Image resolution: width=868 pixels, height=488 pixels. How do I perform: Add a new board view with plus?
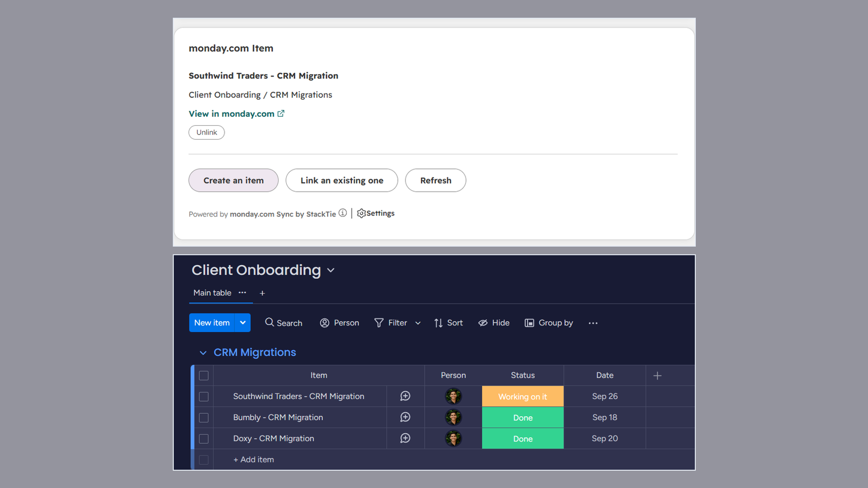(x=262, y=293)
